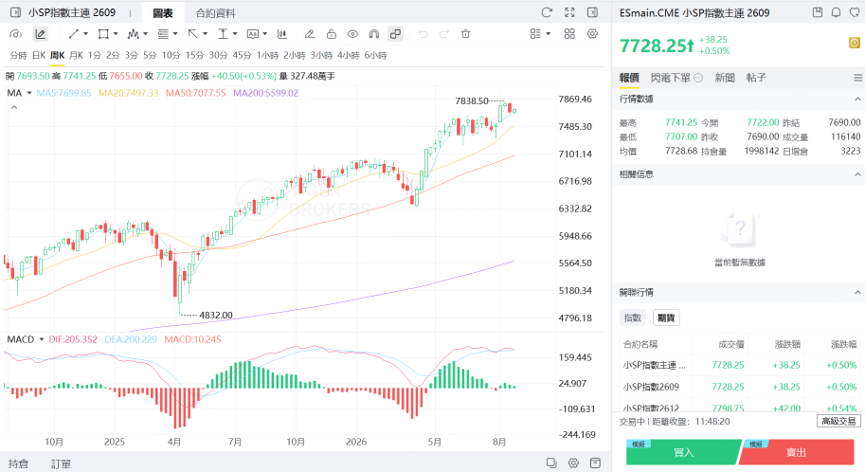Switch to the 圖表 tab
Viewport: 865px width, 472px height.
coord(163,13)
